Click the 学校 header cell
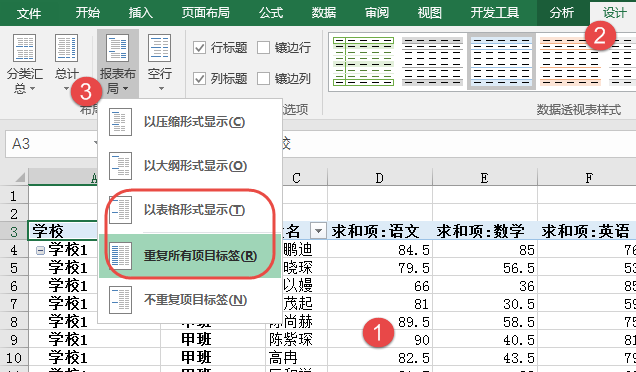 (x=63, y=231)
